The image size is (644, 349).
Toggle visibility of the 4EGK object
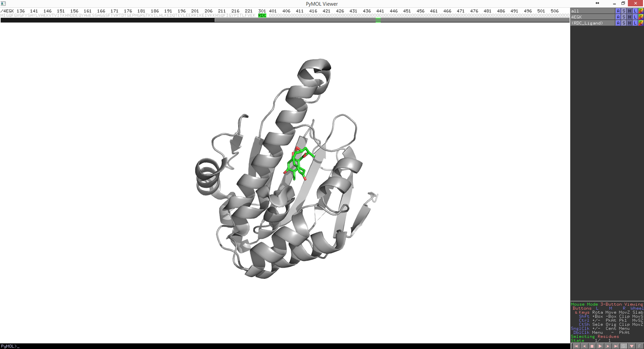[592, 17]
